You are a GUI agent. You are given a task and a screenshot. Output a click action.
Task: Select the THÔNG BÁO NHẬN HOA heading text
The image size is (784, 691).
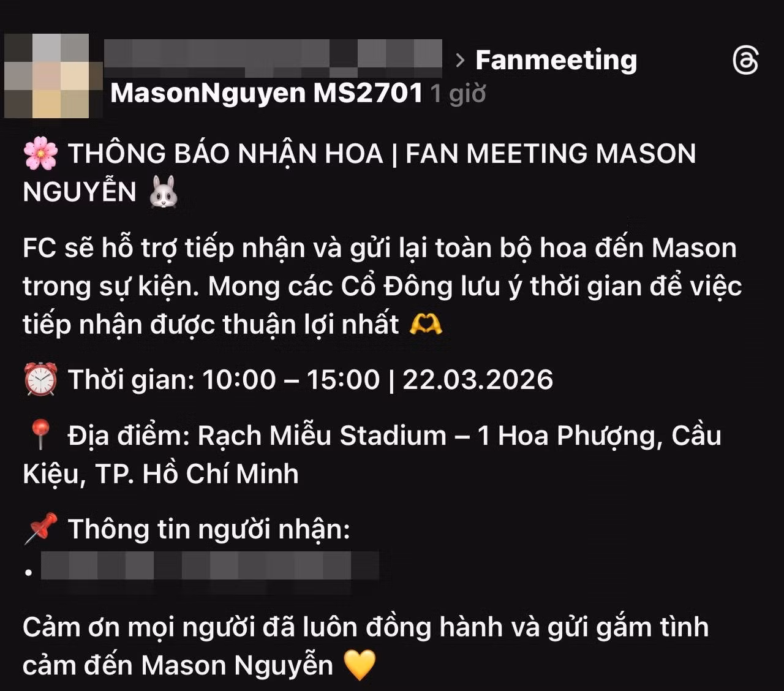coord(225,153)
